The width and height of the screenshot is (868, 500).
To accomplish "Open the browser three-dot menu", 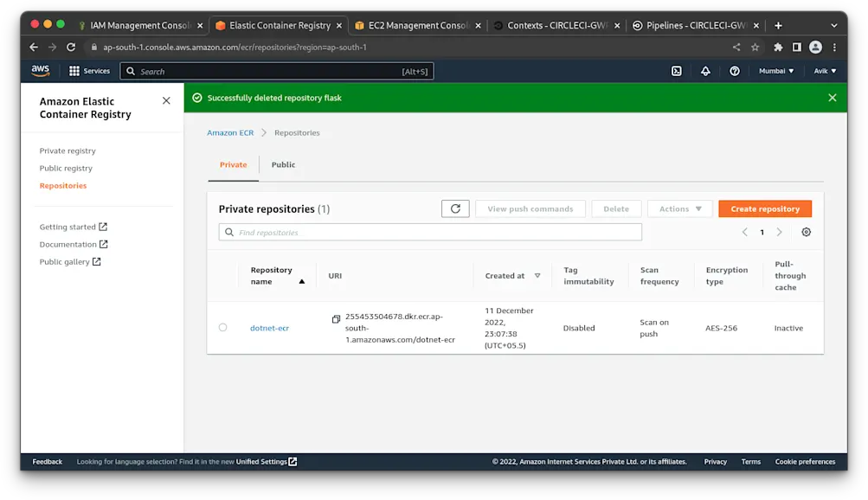I will point(834,48).
